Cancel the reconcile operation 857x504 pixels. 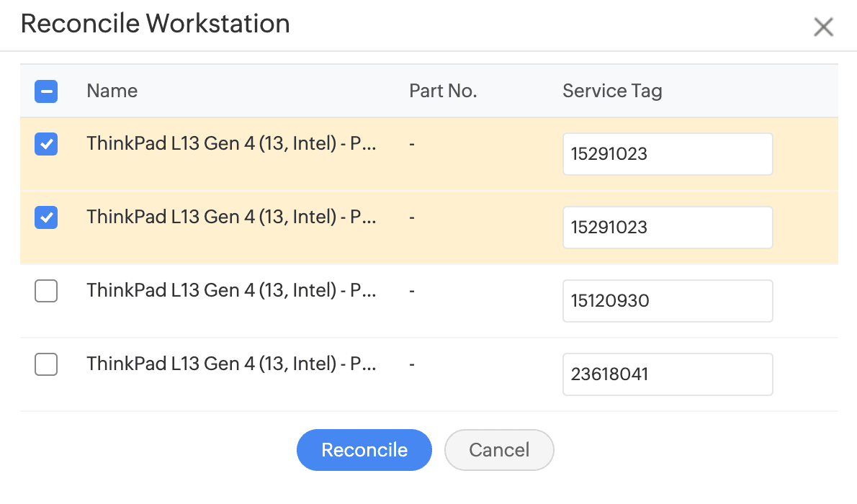click(x=499, y=450)
